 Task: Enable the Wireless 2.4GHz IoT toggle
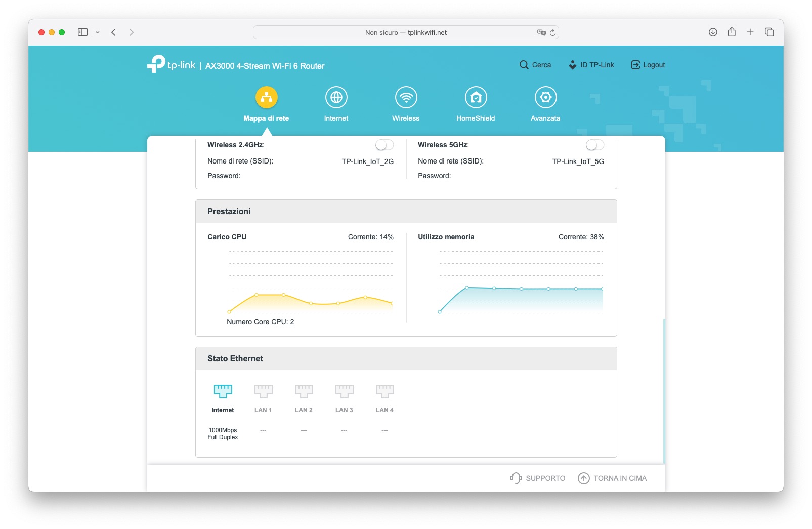[384, 145]
